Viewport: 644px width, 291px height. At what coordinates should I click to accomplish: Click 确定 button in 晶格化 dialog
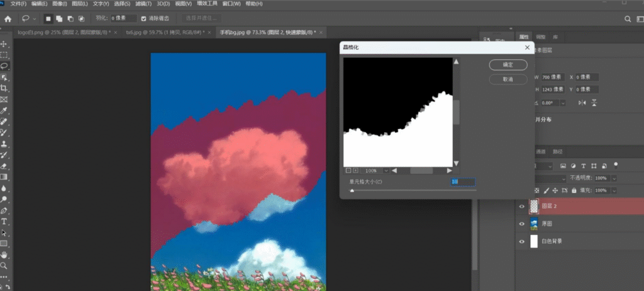tap(508, 65)
